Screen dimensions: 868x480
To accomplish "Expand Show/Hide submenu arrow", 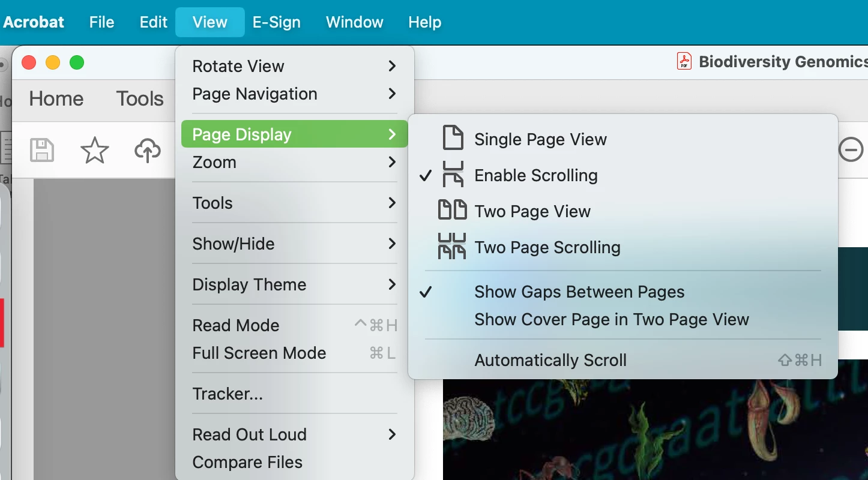I will (x=392, y=244).
